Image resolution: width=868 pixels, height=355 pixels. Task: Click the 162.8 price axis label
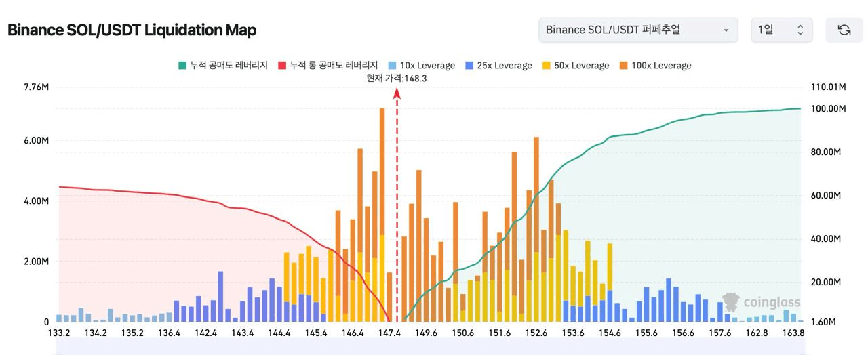point(757,333)
